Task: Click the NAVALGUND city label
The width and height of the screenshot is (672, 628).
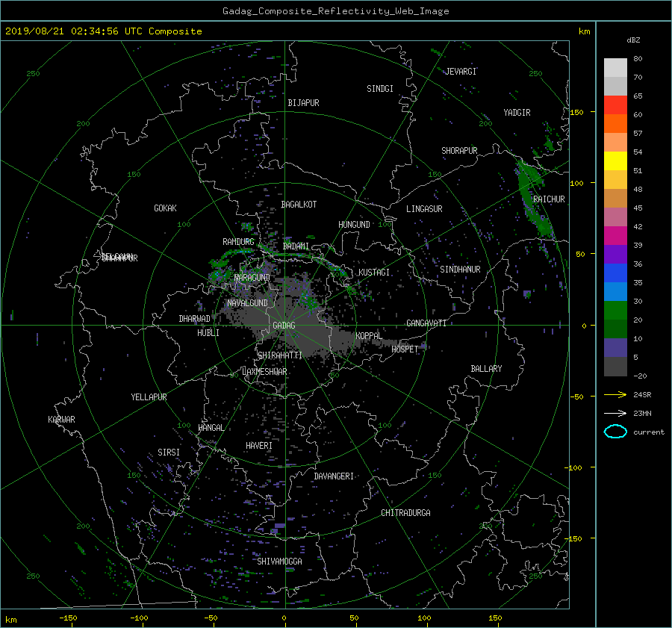Action: pos(247,303)
